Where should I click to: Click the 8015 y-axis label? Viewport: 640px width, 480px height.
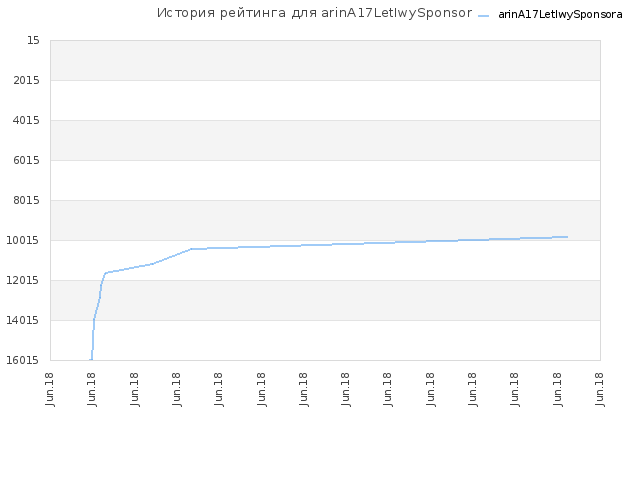tap(27, 200)
